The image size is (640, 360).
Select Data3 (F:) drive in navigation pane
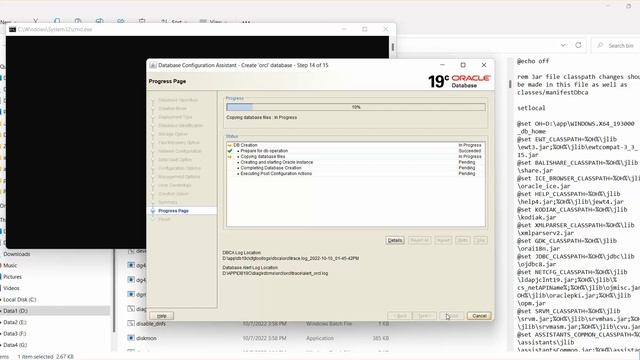pyautogui.click(x=15, y=334)
